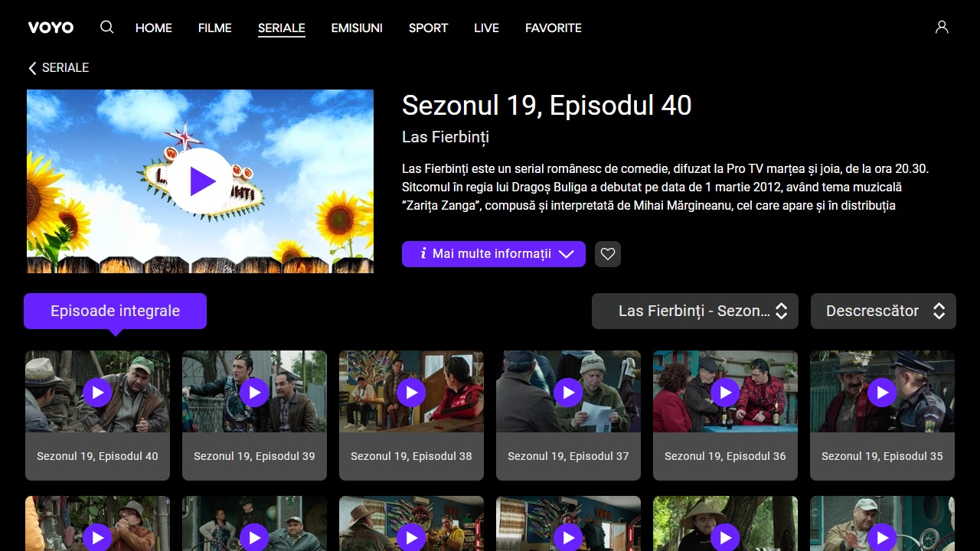Open the Las Fierbinți season selector dropdown

click(695, 311)
